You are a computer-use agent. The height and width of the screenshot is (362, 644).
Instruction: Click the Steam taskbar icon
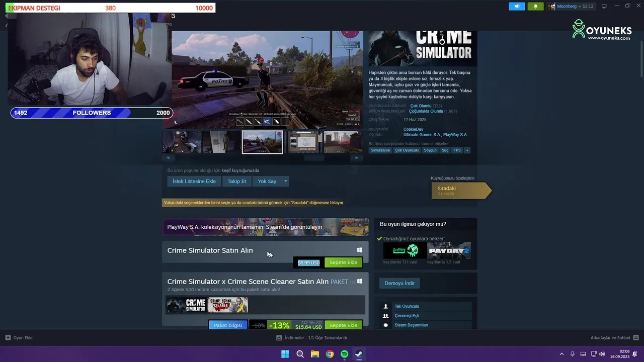(x=359, y=354)
